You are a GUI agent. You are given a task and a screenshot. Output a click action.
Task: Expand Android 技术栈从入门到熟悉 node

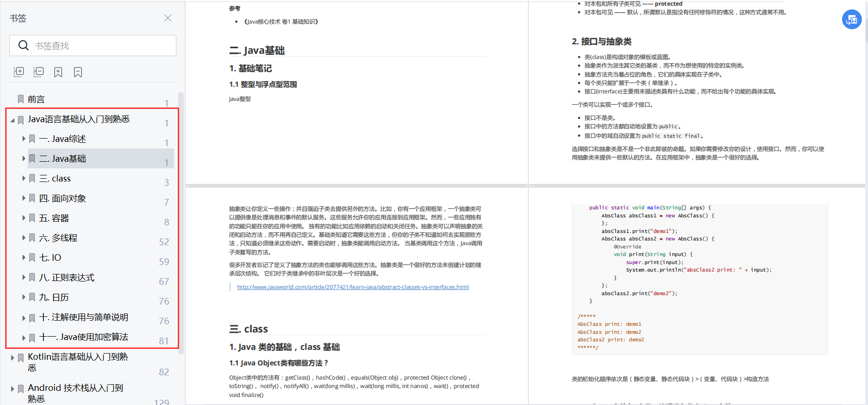12,389
